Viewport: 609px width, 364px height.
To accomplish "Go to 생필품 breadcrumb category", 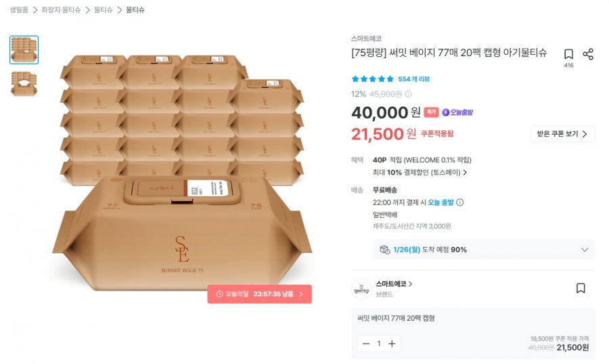I will click(x=19, y=10).
